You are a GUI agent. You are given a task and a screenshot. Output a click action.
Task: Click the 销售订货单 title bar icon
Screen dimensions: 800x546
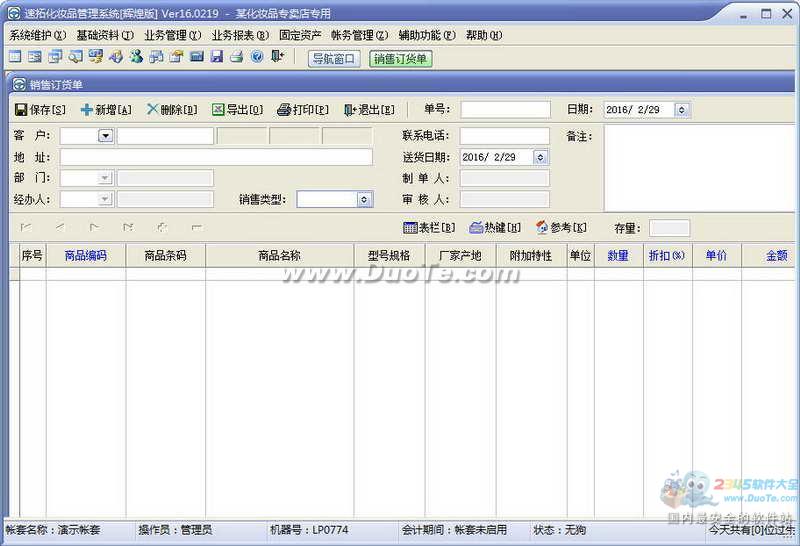point(19,84)
